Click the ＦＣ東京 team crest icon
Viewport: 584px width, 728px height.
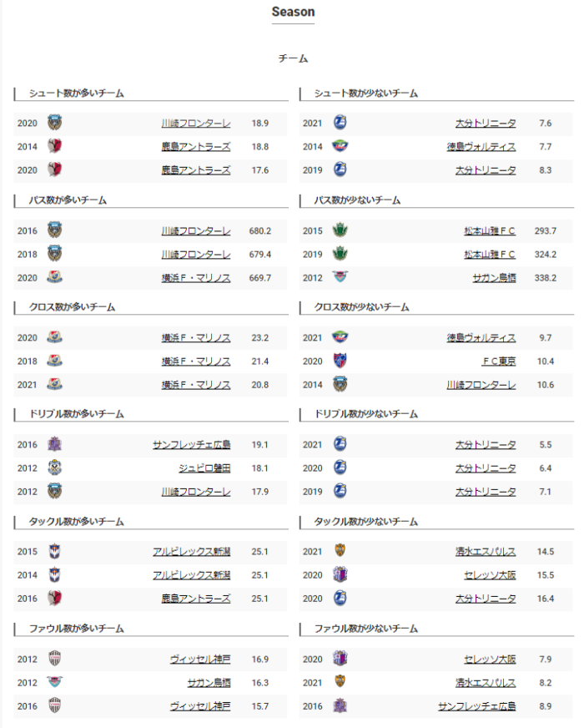click(x=340, y=361)
